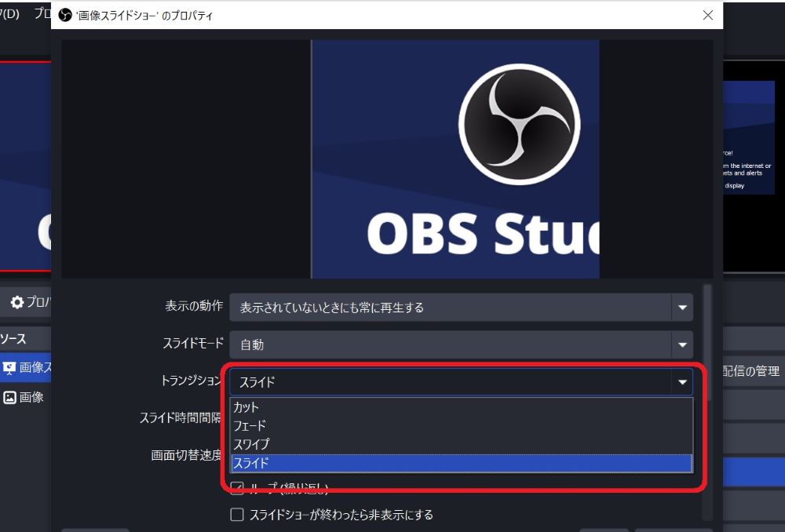
Task: Open the スライドモード dropdown set to 自動
Action: click(x=461, y=344)
